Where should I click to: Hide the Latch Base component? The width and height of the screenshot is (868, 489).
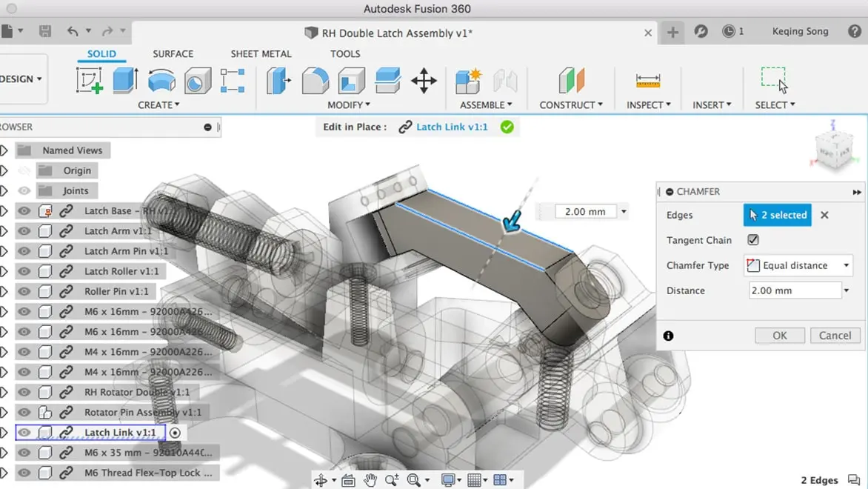pos(24,211)
